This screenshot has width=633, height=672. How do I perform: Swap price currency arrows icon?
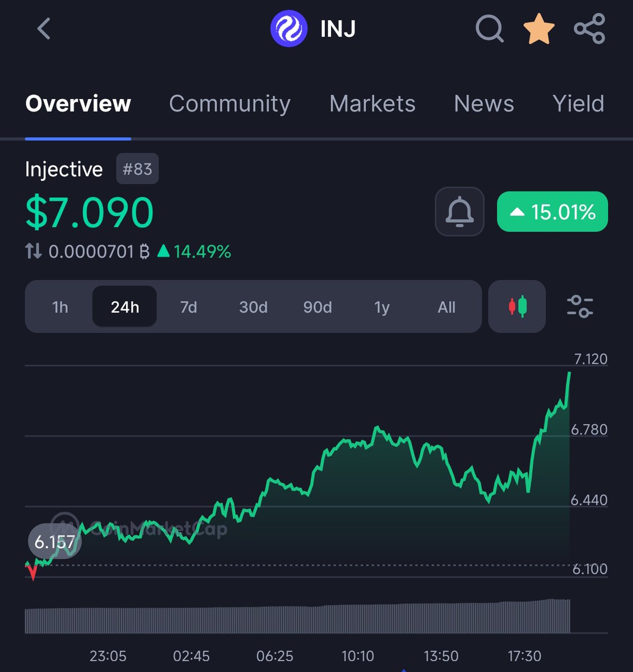pos(34,251)
